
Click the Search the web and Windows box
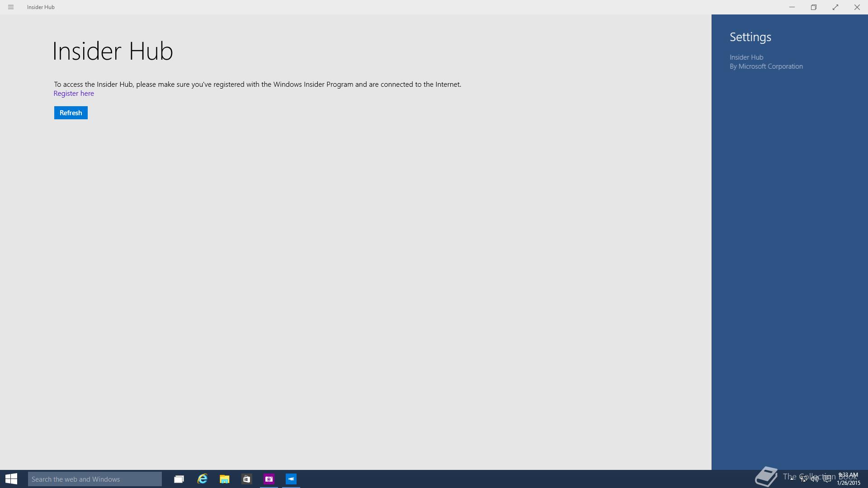coord(94,479)
